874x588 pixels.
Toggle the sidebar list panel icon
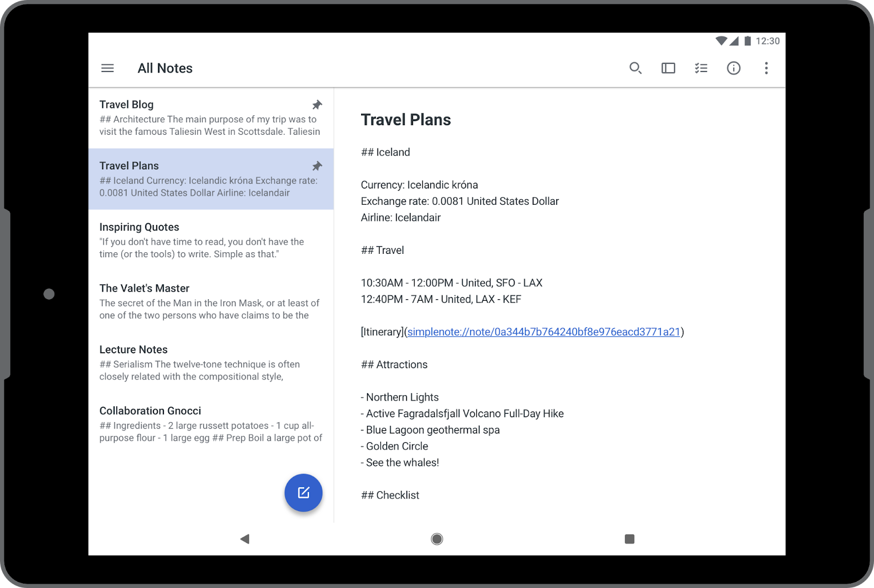668,68
